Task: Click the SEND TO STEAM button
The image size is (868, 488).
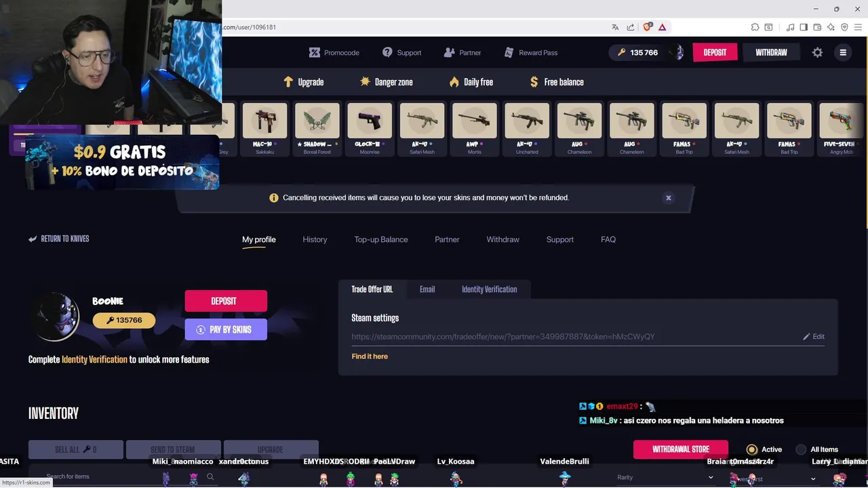Action: pos(173,449)
